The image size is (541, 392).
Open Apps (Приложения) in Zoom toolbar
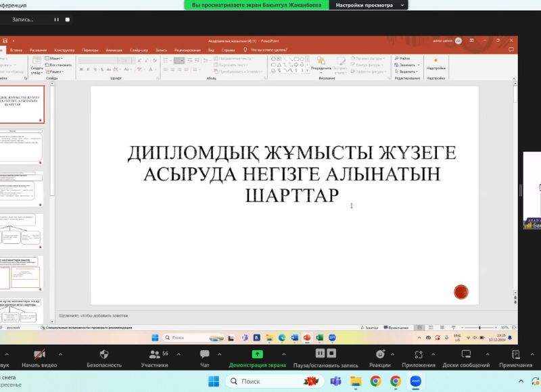[x=419, y=354]
